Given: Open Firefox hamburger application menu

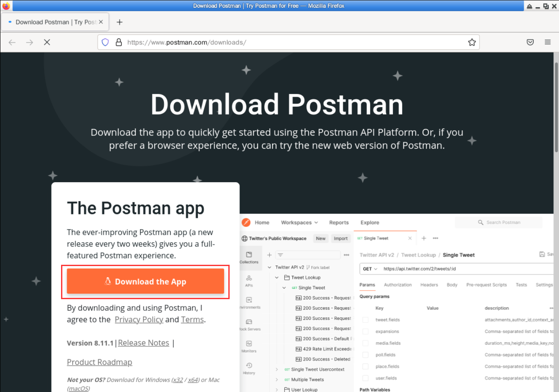Looking at the screenshot, I should click(x=547, y=42).
